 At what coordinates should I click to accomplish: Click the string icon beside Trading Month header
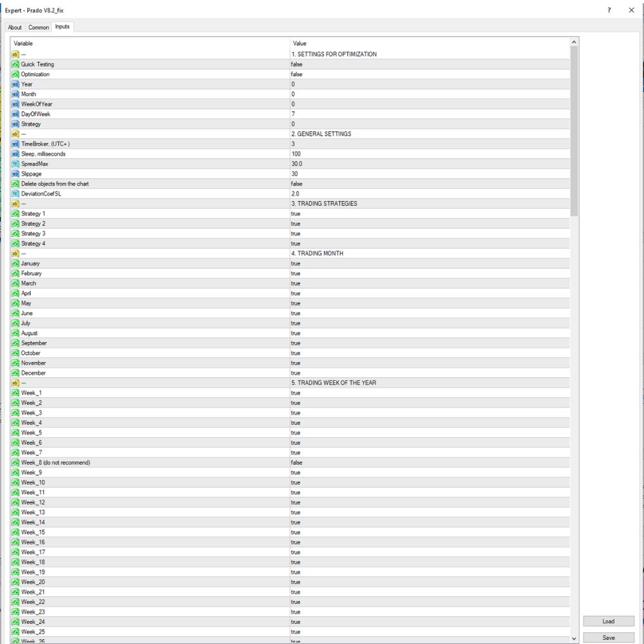15,253
